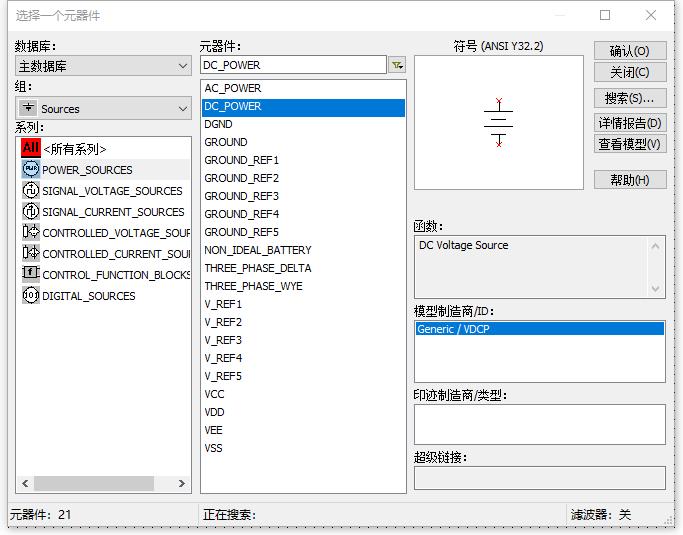Screen dimensions: 683x535
Task: Select AC_POWER in component list
Action: point(303,88)
